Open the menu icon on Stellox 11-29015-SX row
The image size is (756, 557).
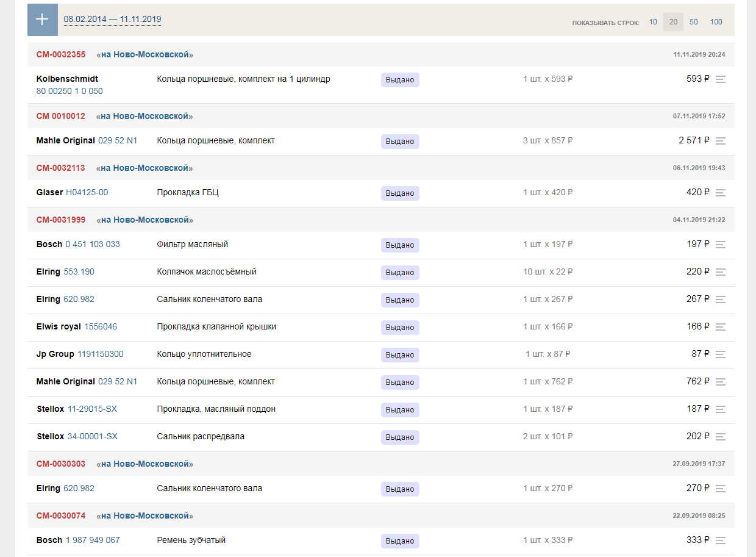[x=721, y=409]
